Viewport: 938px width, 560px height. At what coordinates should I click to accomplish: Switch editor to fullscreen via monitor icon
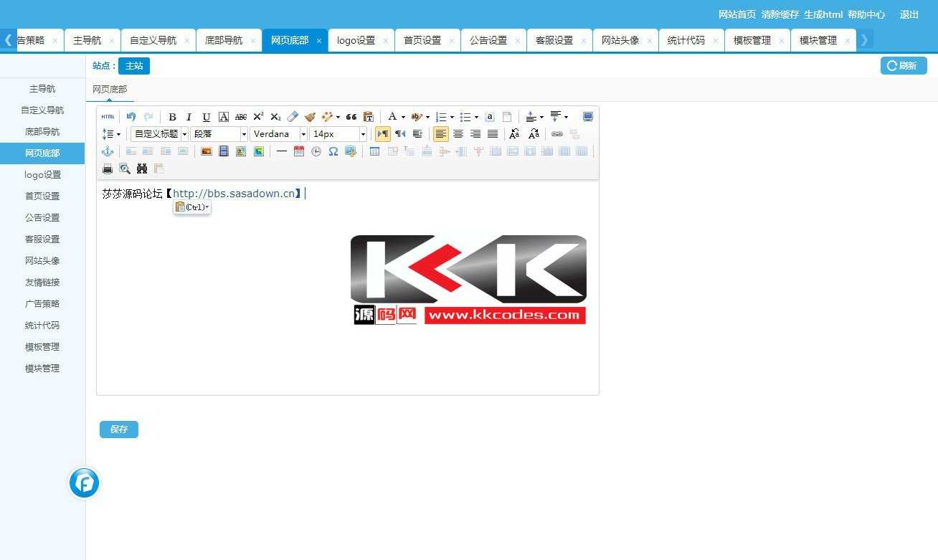click(x=588, y=117)
